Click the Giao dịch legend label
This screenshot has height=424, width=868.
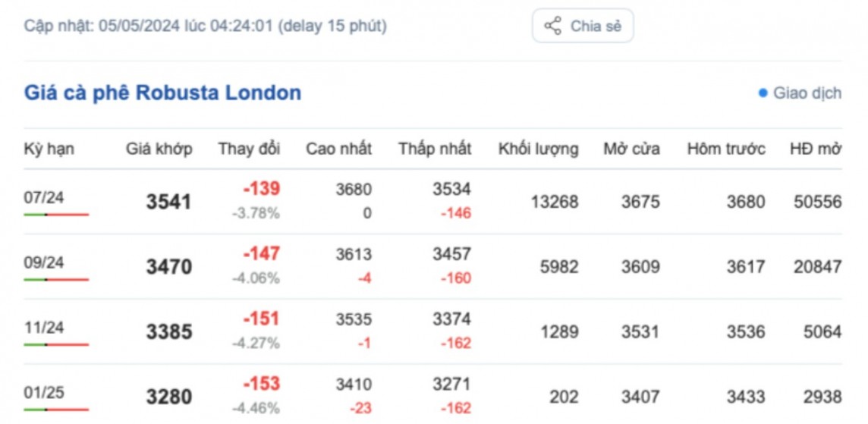pyautogui.click(x=807, y=93)
